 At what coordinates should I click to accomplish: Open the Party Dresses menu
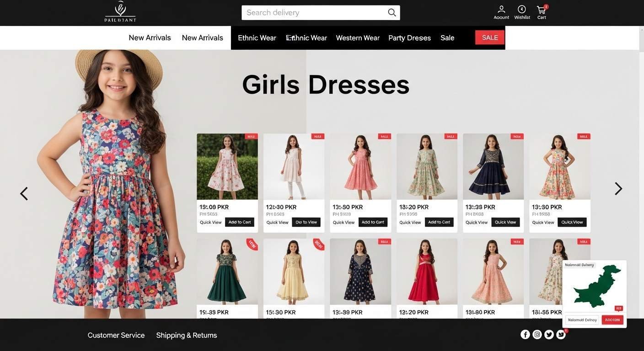[x=409, y=37]
